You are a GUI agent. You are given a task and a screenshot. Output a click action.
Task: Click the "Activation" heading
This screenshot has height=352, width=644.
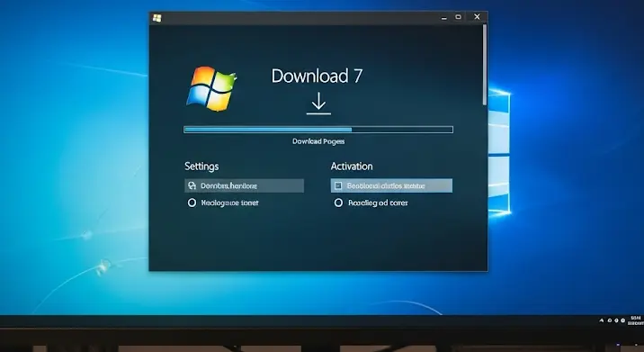coord(352,167)
